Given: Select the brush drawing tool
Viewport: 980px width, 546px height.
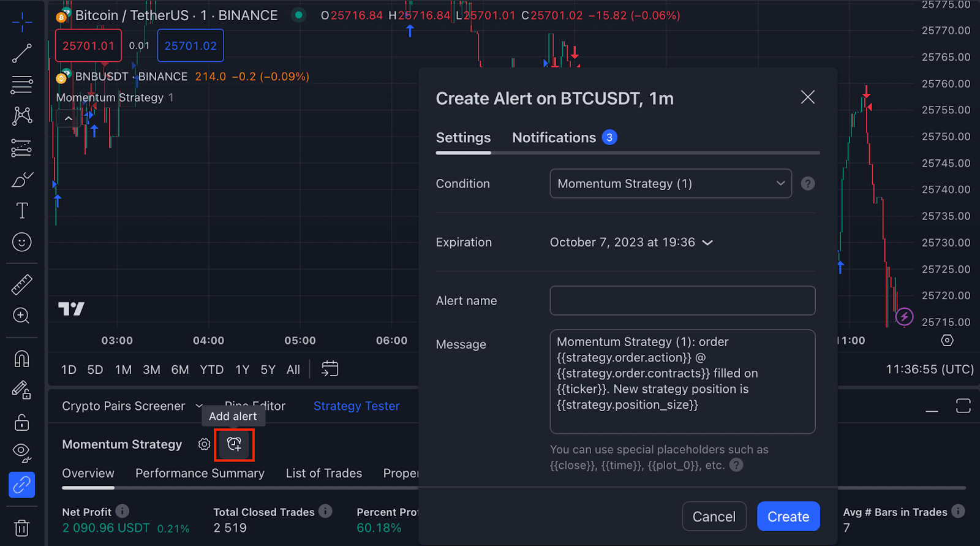Looking at the screenshot, I should [22, 180].
